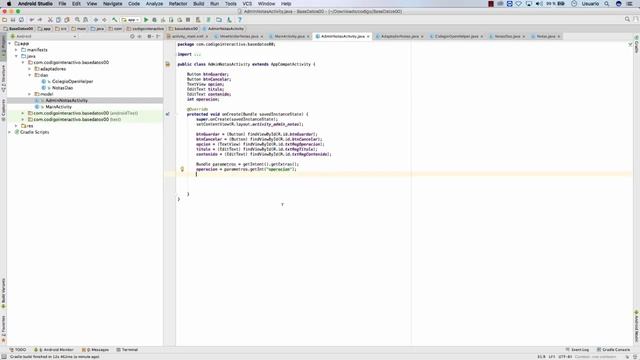The width and height of the screenshot is (640, 360).
Task: Expand the res folder
Action: (x=16, y=126)
